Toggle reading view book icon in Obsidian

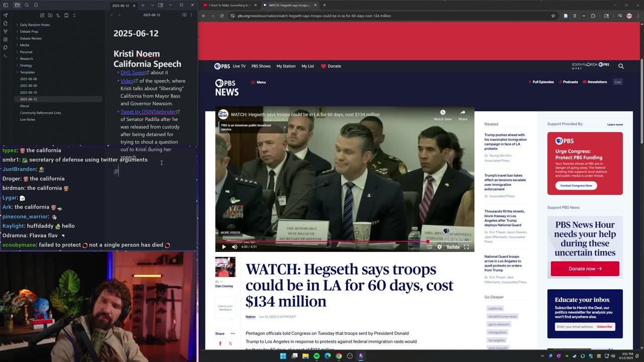point(184,15)
